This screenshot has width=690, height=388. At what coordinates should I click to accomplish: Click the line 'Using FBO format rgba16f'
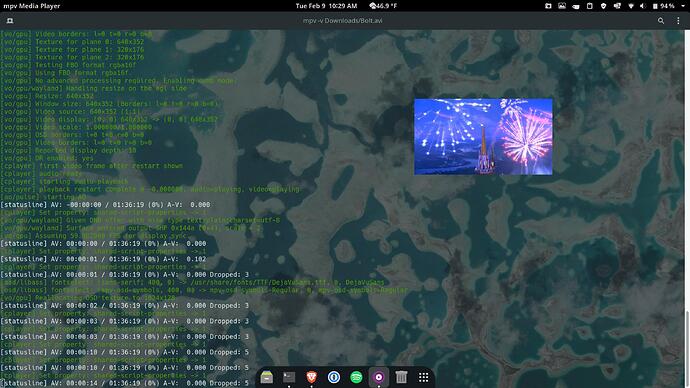64,73
